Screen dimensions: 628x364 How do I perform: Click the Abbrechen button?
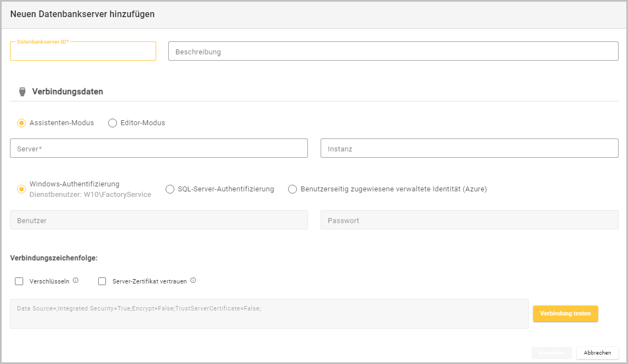point(597,353)
